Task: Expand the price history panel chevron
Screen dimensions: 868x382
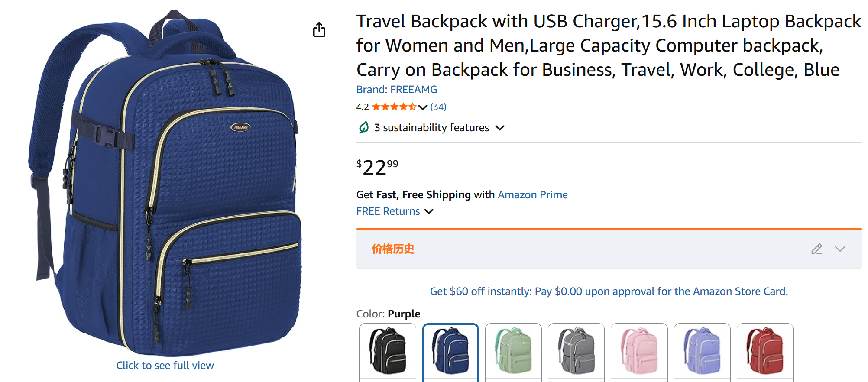Action: click(x=840, y=249)
